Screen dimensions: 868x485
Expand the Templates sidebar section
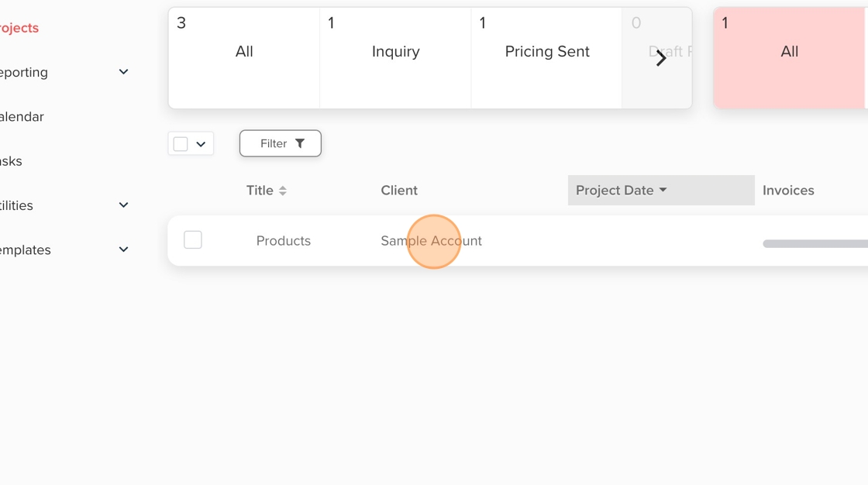(x=123, y=249)
